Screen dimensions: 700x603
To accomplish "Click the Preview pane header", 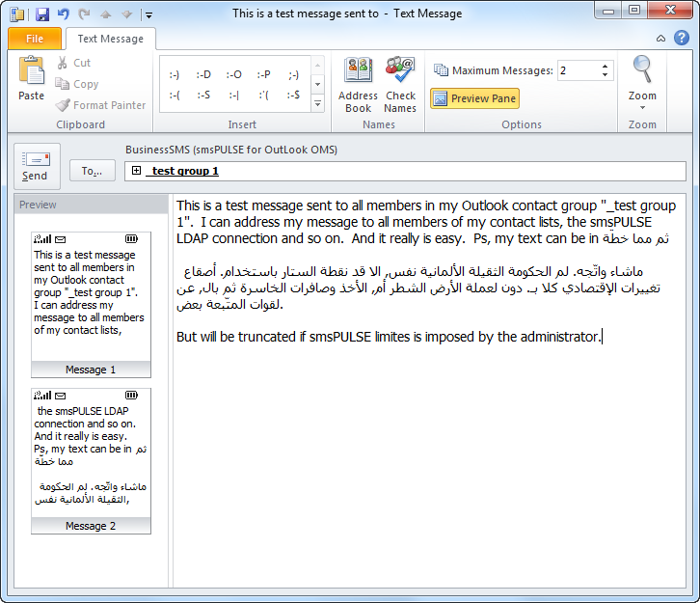I will [91, 205].
